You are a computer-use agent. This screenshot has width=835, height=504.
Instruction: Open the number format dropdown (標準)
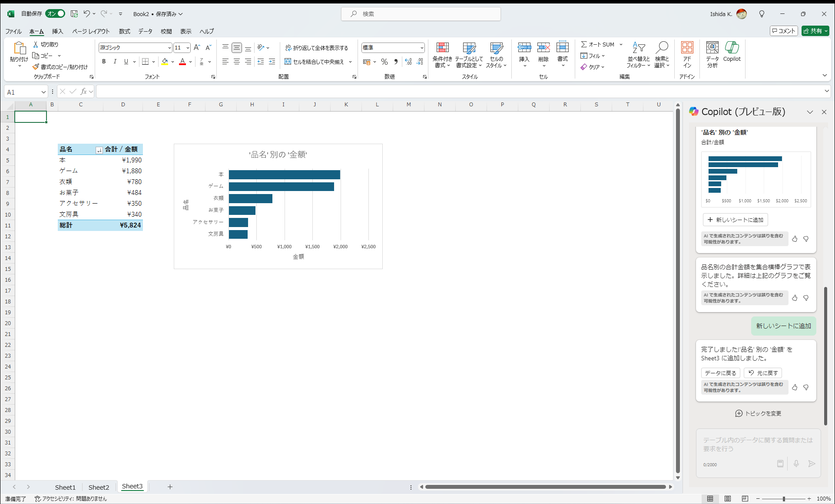[x=421, y=48]
